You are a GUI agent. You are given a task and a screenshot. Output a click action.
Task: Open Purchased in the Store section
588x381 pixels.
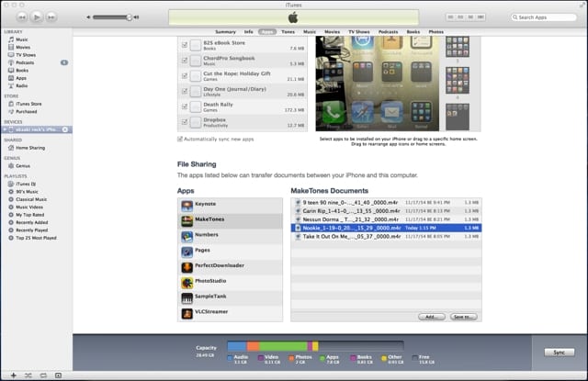27,111
